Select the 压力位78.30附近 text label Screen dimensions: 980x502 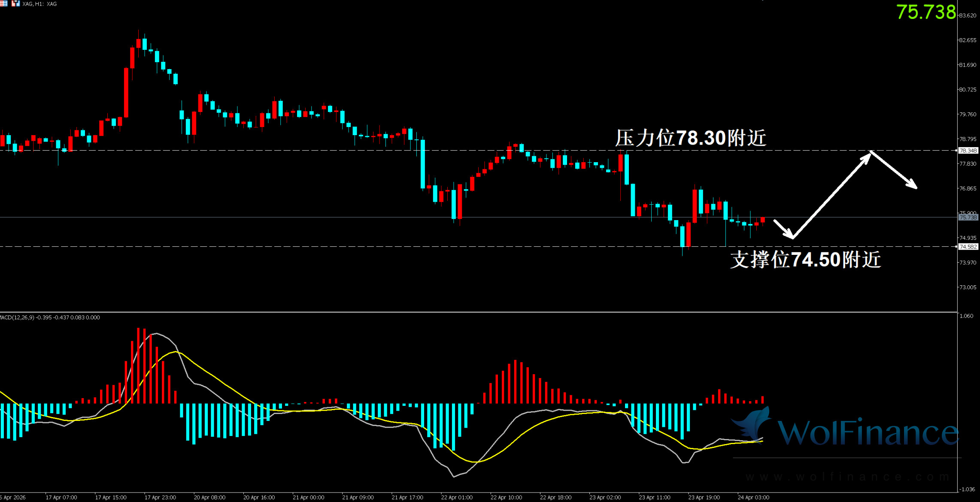point(690,138)
